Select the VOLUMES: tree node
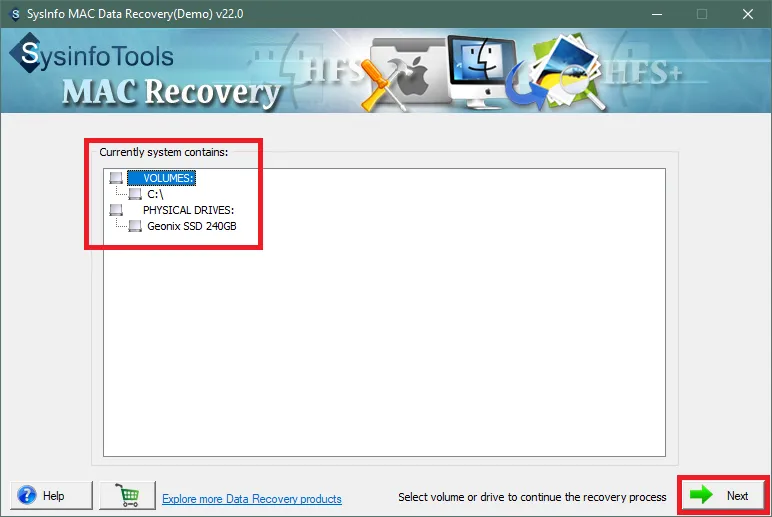This screenshot has width=772, height=517. click(161, 178)
